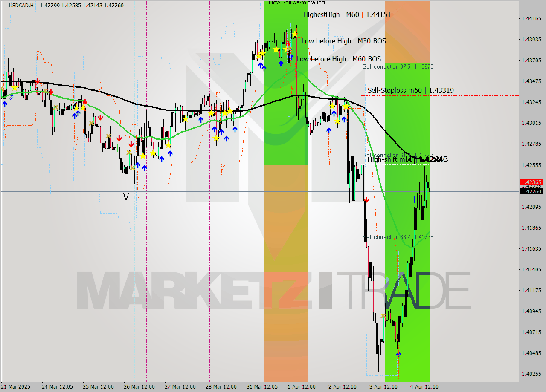546x392 pixels.
Task: Click the yellow star near the 4 Apr low
Action: pos(383,316)
